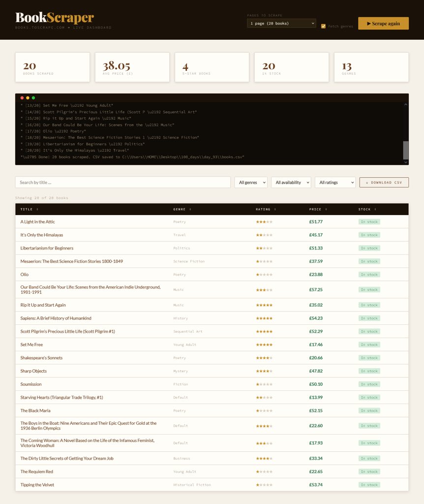
Task: Click the 20 Books Scraped stat card
Action: pos(52,67)
